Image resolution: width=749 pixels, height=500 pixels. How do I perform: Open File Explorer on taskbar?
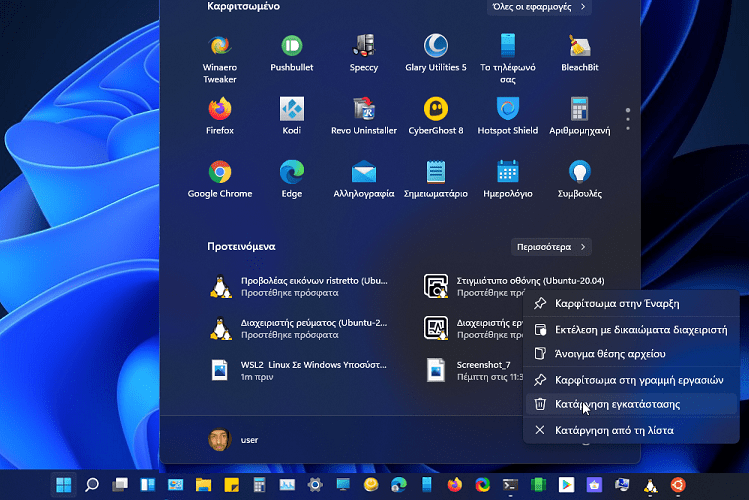203,485
